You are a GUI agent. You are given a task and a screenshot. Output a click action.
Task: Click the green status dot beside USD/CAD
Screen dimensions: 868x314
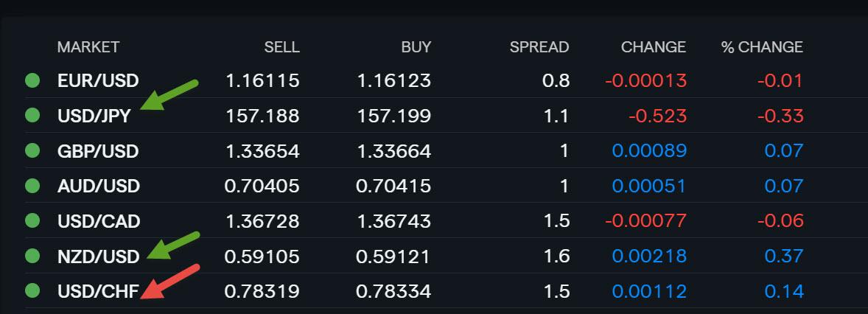point(32,221)
